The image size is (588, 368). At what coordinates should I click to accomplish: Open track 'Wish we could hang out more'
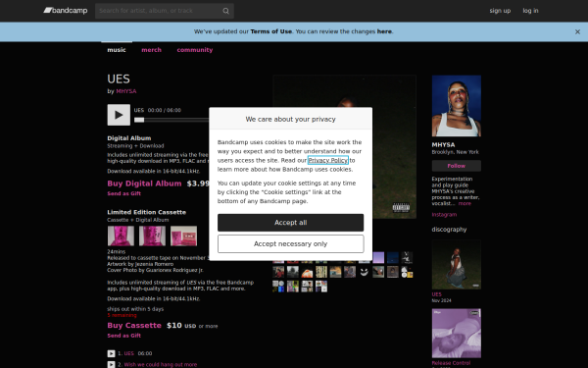pos(161,365)
